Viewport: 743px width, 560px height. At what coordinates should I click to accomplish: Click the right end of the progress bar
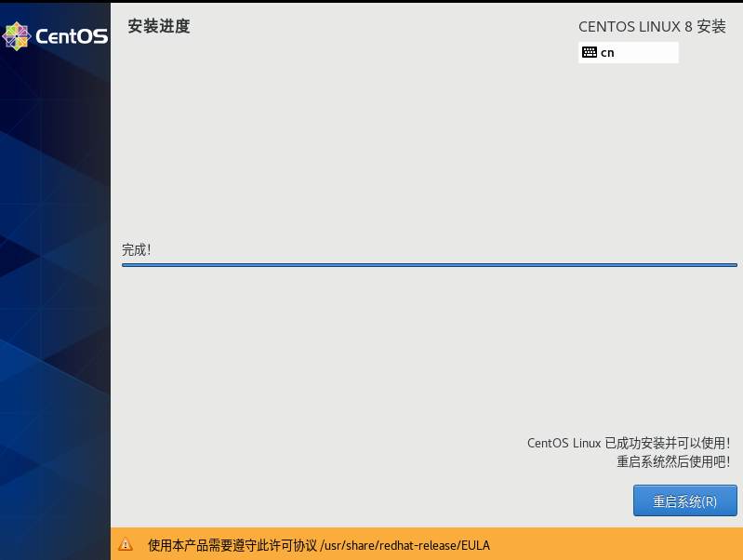[x=733, y=265]
